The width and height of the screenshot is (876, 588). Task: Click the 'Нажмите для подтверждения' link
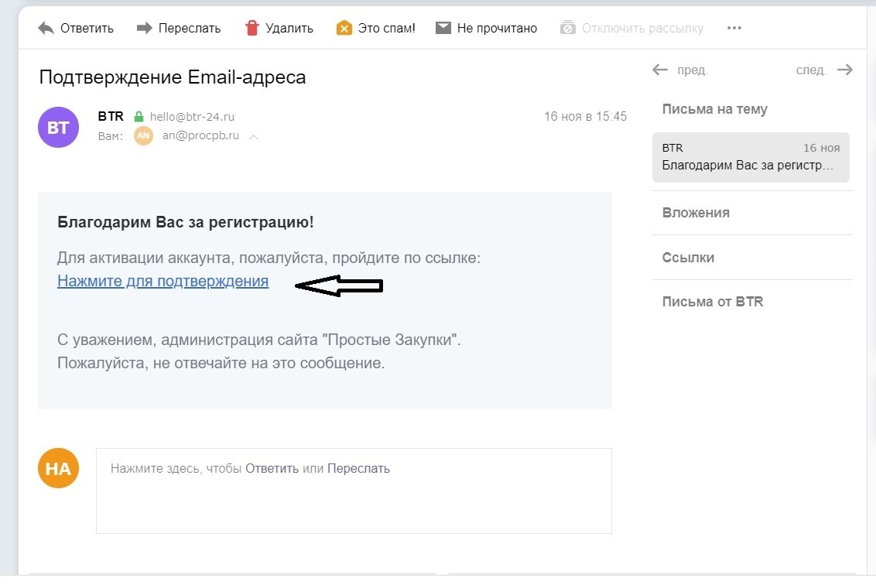pyautogui.click(x=163, y=282)
